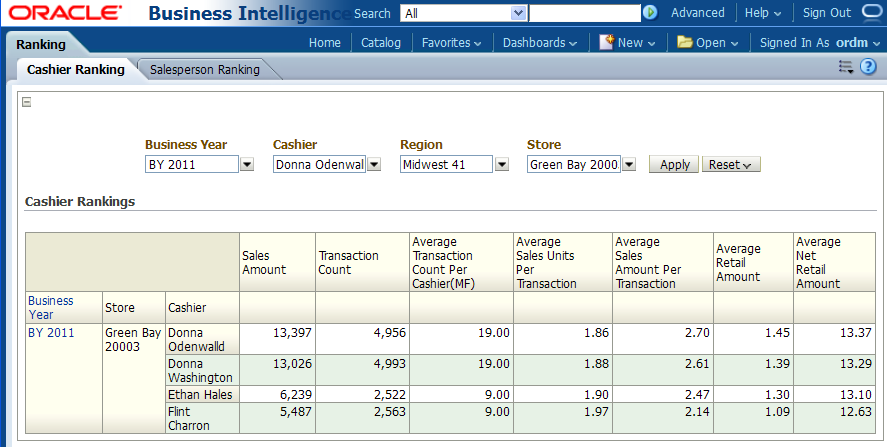This screenshot has height=447, width=887.
Task: Switch to the Salesperson Ranking tab
Action: 204,70
